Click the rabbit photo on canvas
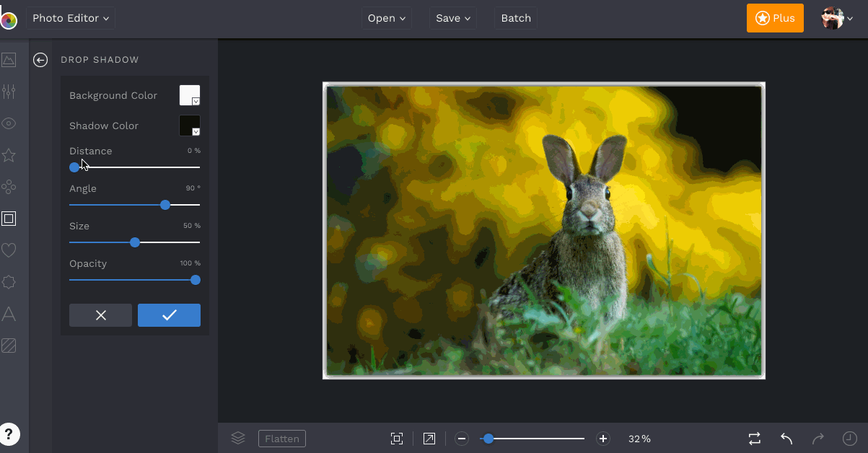Screen dimensions: 868x453 pyautogui.click(x=544, y=230)
